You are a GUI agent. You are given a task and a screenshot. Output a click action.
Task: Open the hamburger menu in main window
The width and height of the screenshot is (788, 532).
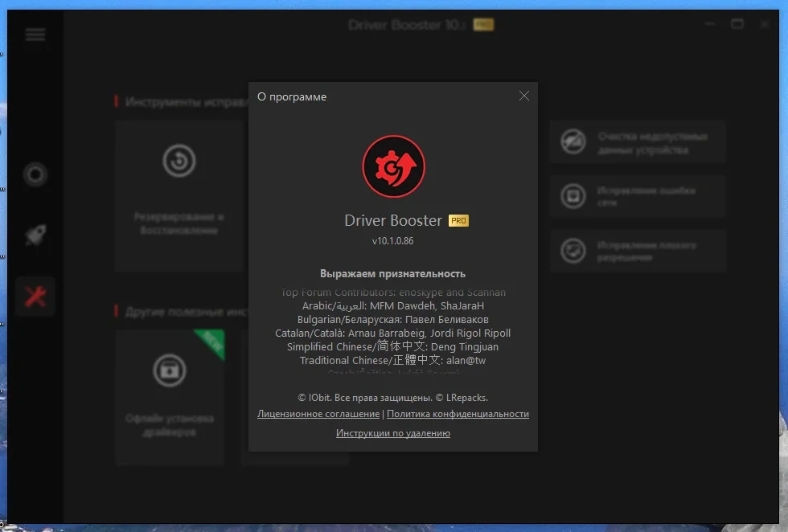tap(35, 35)
